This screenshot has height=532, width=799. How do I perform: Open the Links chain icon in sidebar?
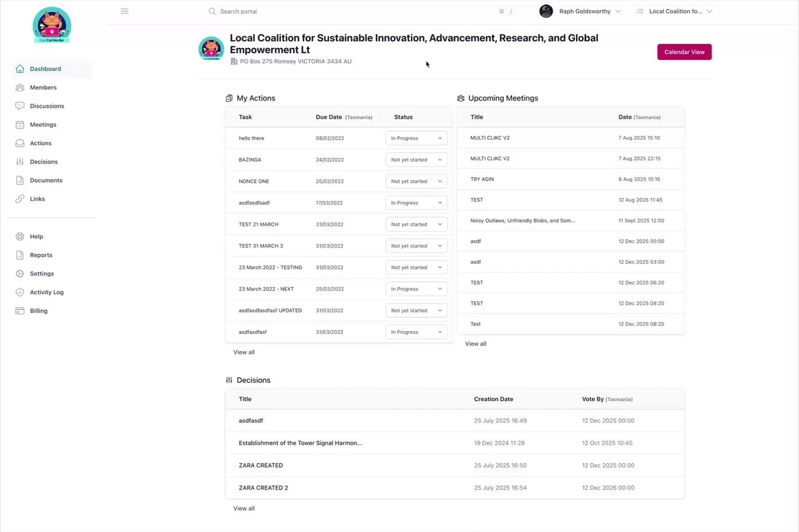click(x=20, y=199)
